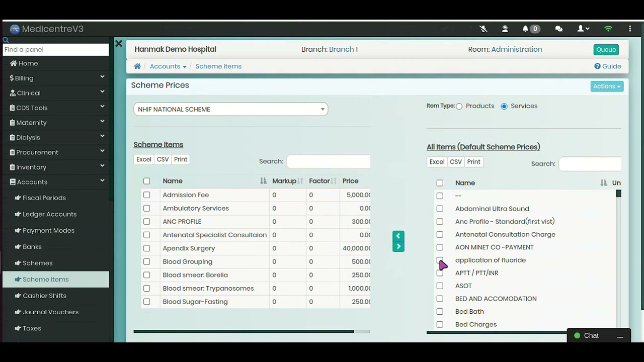This screenshot has width=644, height=362.
Task: Select all items in All Items table
Action: click(440, 183)
